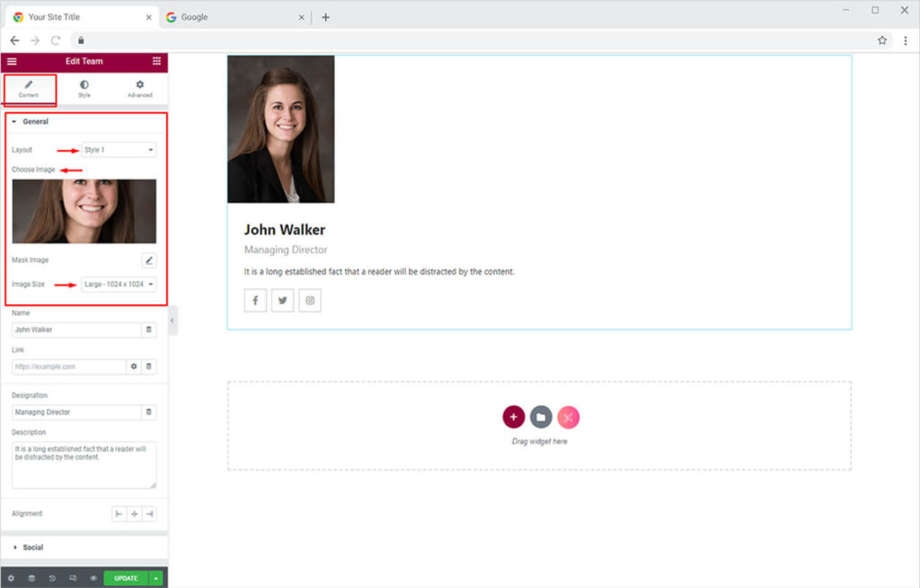
Task: Open the Elementor hamburger menu
Action: [x=12, y=61]
